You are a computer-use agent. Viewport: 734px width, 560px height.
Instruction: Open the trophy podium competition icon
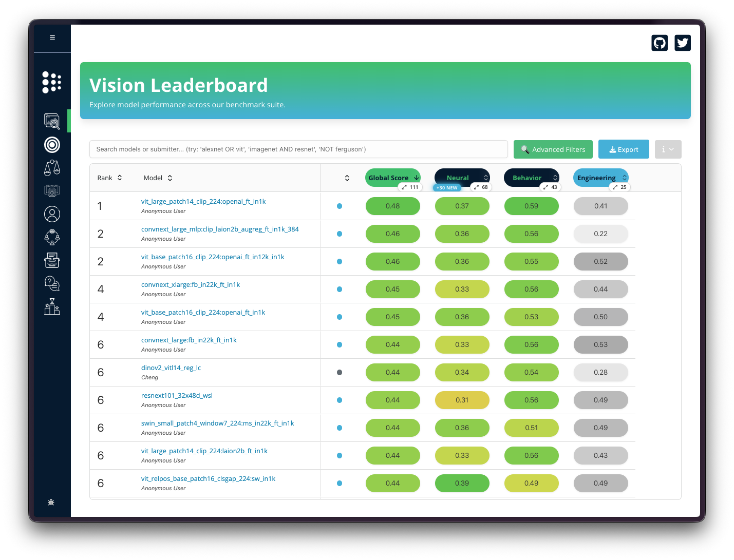click(x=52, y=306)
